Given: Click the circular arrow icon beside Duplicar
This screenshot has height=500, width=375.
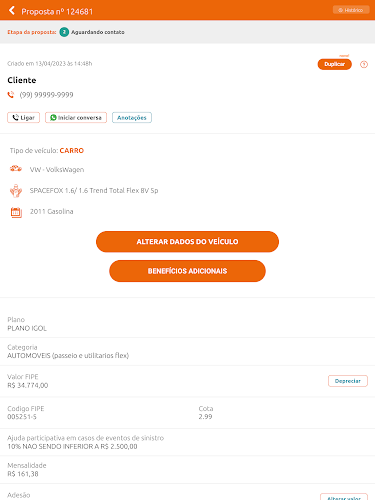Looking at the screenshot, I should coord(364,64).
